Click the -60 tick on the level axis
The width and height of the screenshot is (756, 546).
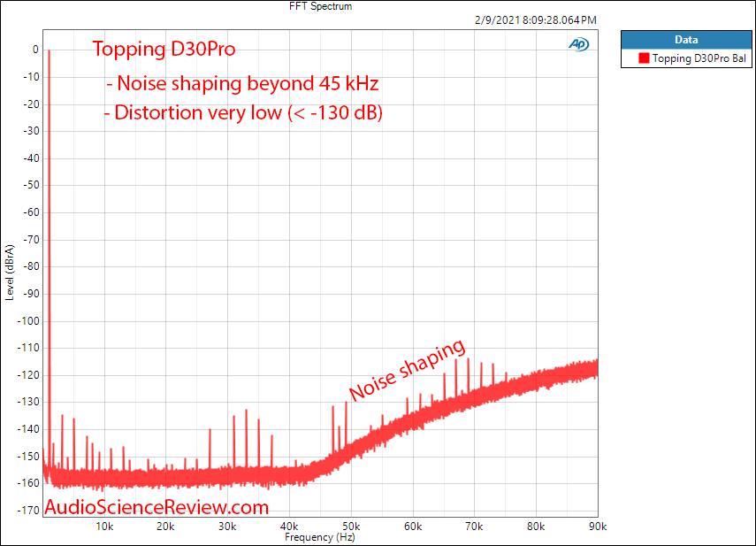pyautogui.click(x=31, y=212)
